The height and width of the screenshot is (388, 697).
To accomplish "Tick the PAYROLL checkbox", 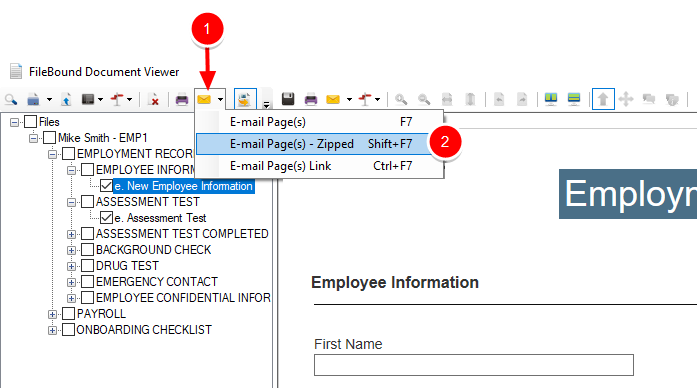I will coord(68,314).
